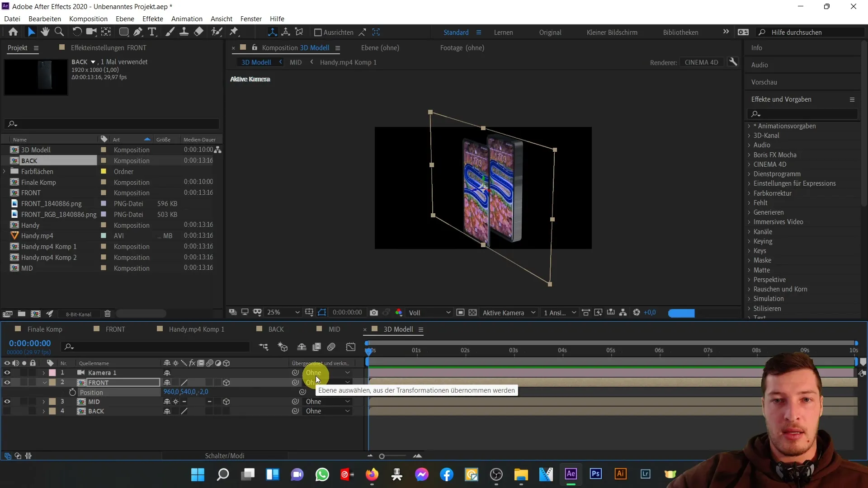Collapse FRONT layer properties

[x=44, y=383]
